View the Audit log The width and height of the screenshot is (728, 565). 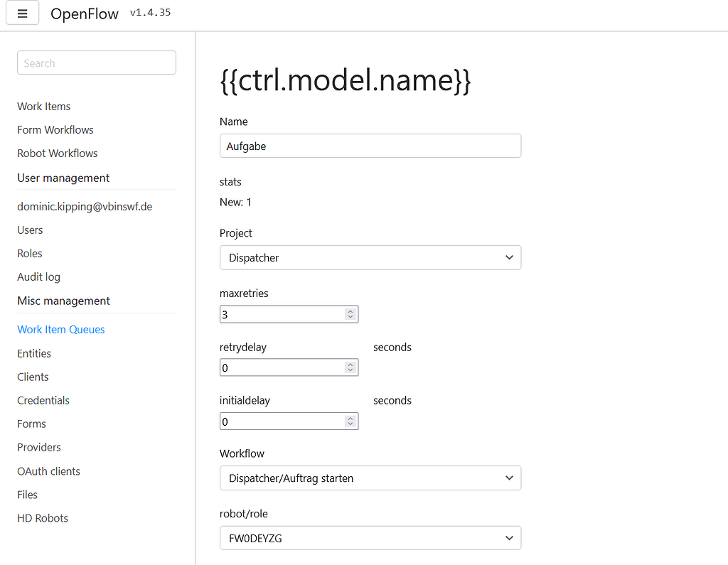tap(38, 276)
